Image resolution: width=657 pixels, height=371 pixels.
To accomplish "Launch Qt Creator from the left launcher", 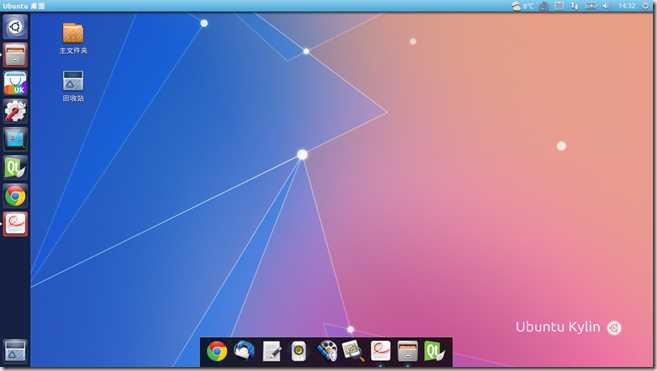I will pos(15,168).
